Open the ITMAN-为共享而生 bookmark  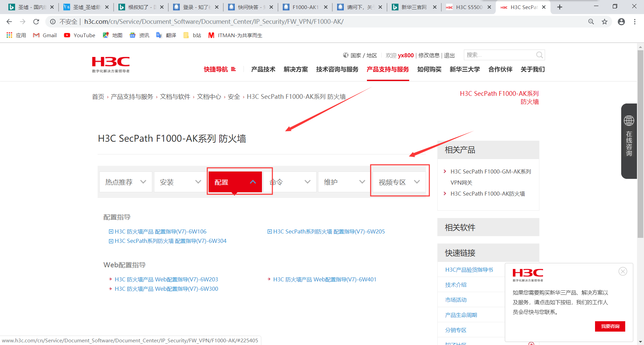[x=235, y=35]
